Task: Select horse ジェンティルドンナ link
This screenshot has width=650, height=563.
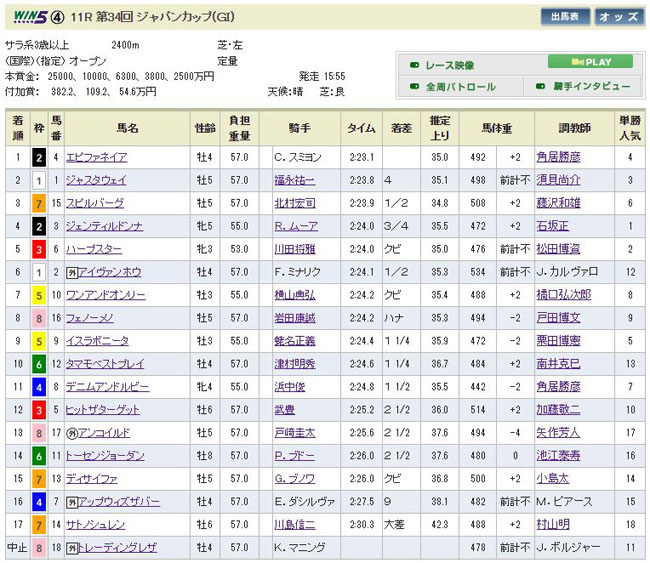Action: click(x=103, y=226)
